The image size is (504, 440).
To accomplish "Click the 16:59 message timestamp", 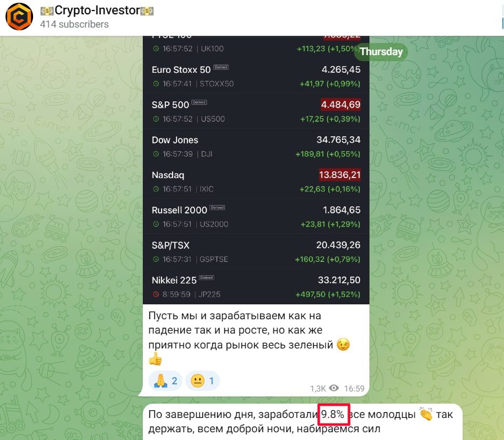I will 354,389.
